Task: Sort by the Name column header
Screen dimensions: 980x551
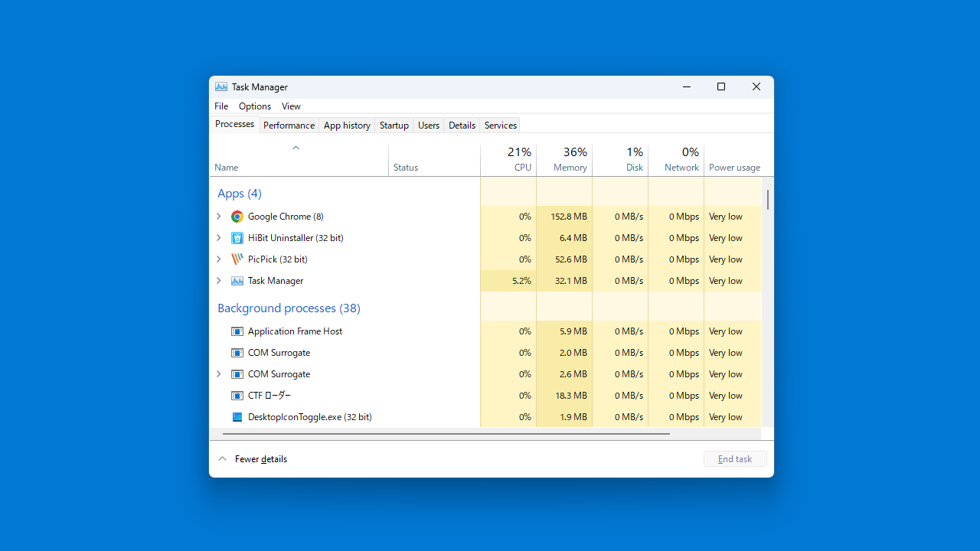Action: [299, 161]
